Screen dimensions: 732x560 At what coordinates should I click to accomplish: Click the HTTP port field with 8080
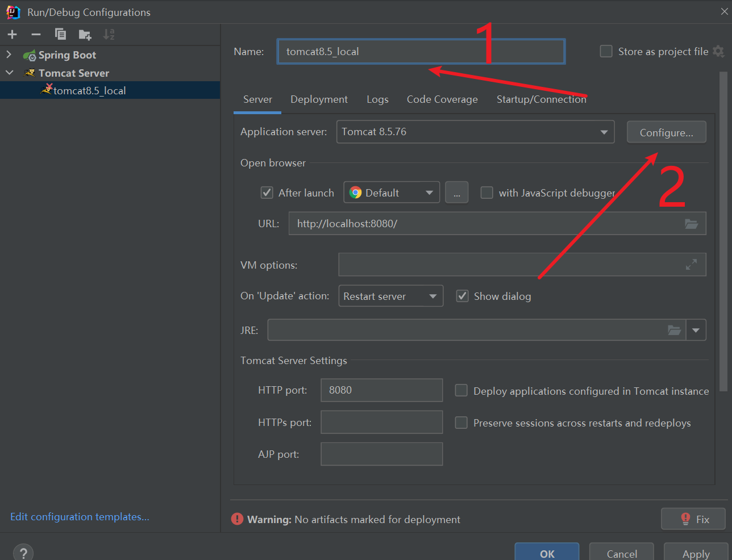point(381,390)
